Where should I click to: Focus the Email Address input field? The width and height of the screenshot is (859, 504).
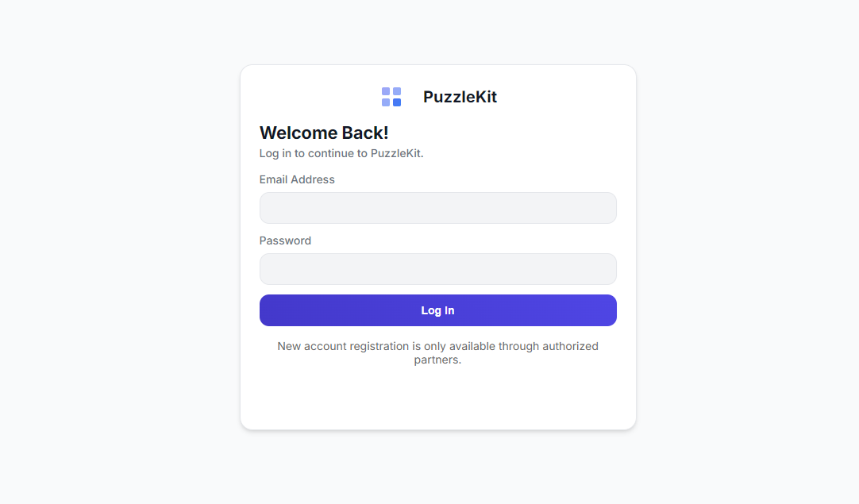coord(437,208)
